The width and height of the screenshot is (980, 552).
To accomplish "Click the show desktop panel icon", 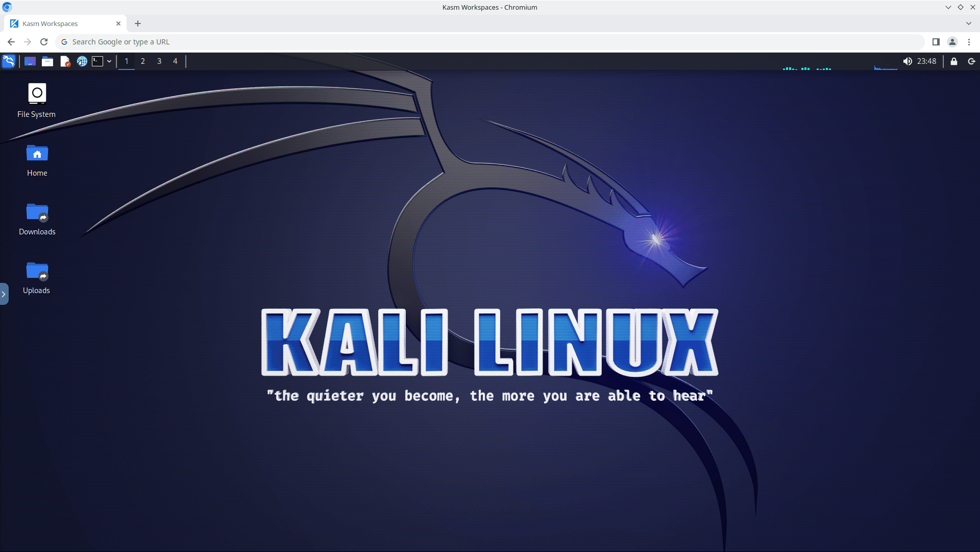I will tap(30, 61).
